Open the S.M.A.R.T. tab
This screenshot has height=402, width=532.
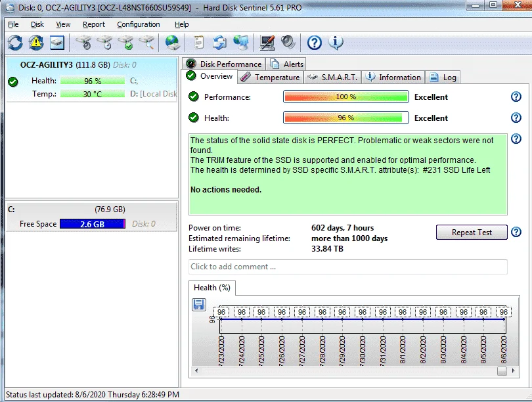pyautogui.click(x=332, y=78)
